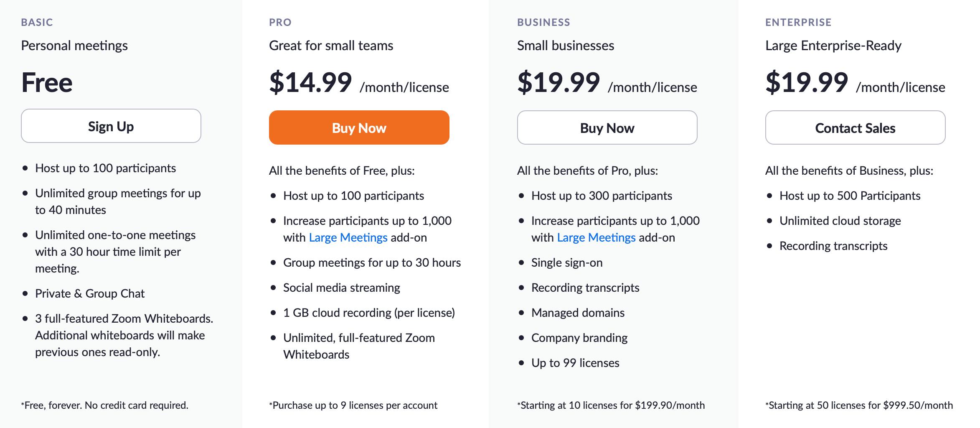
Task: Click the 'Small businesses' description text
Action: pos(566,46)
